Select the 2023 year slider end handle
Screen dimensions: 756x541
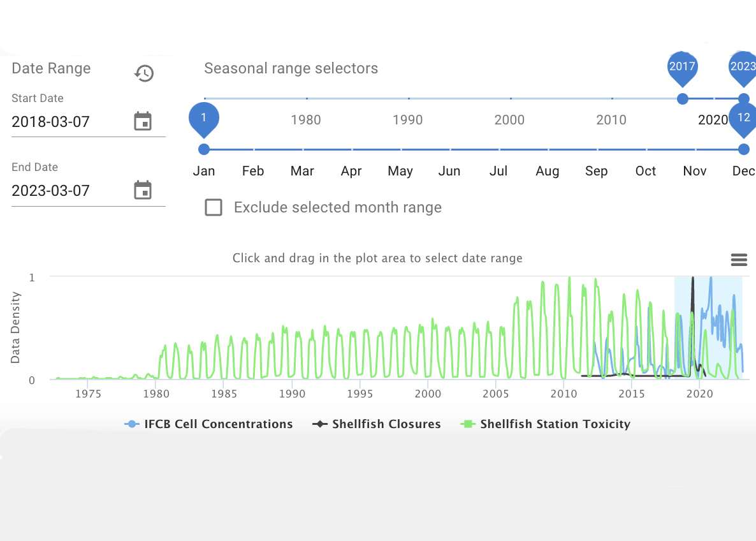[x=743, y=98]
